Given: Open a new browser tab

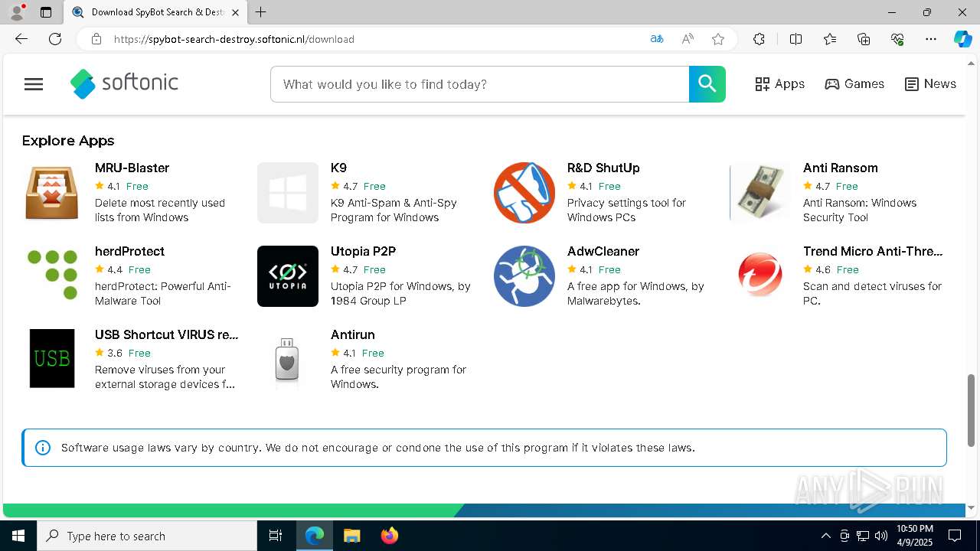Looking at the screenshot, I should (261, 12).
